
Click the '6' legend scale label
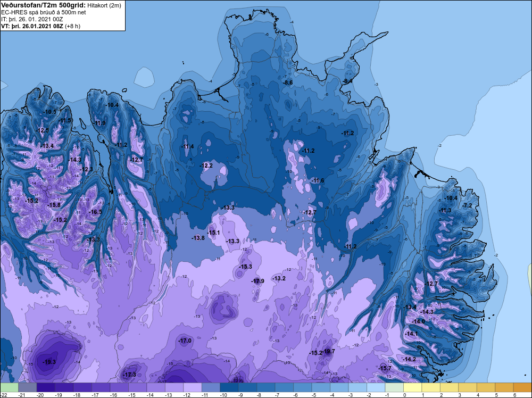click(x=514, y=395)
